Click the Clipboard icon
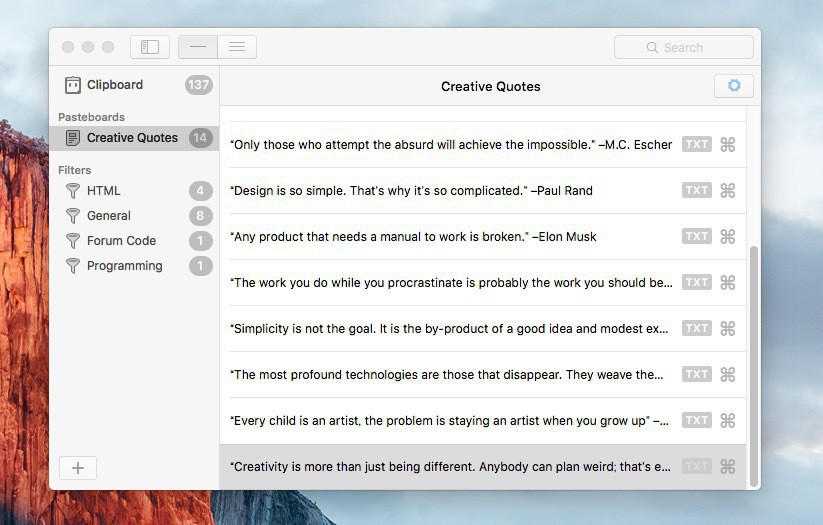Screen dimensions: 823x525 click(x=72, y=85)
